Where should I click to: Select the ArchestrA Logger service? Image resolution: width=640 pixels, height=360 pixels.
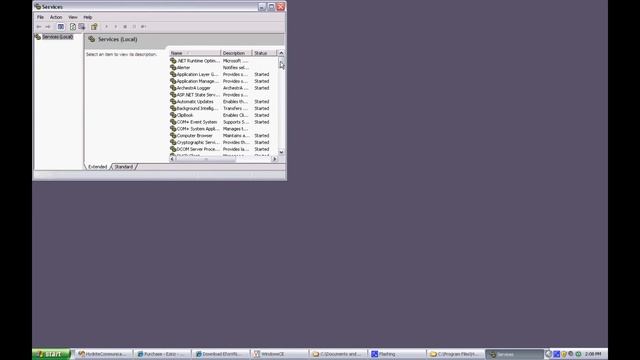223,88
